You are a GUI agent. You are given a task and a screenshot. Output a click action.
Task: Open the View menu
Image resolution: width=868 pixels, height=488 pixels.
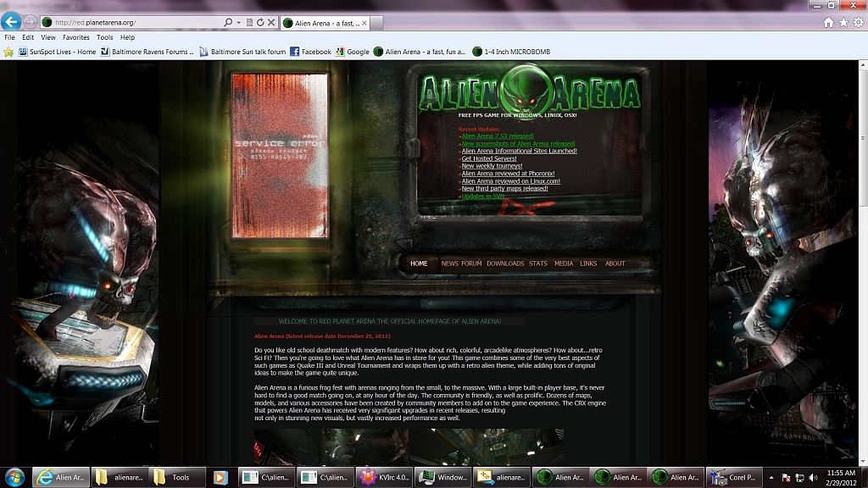click(x=48, y=37)
